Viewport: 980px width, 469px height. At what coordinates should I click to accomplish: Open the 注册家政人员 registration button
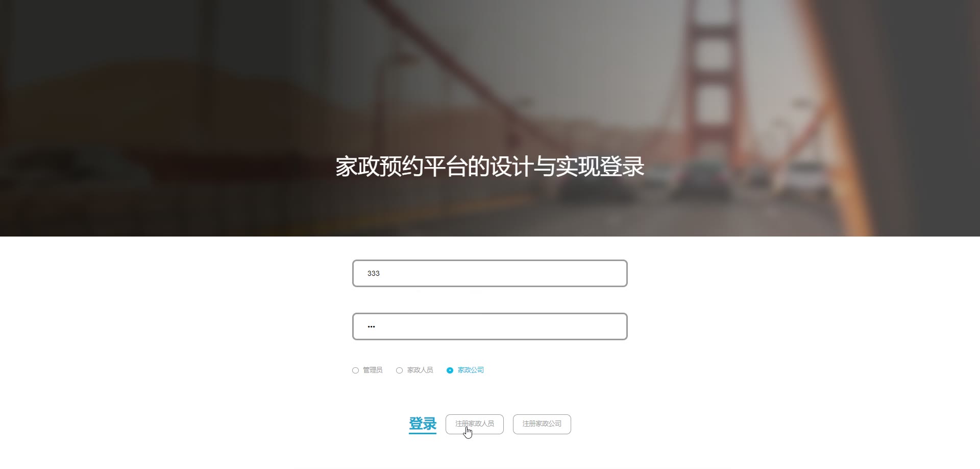pyautogui.click(x=475, y=424)
